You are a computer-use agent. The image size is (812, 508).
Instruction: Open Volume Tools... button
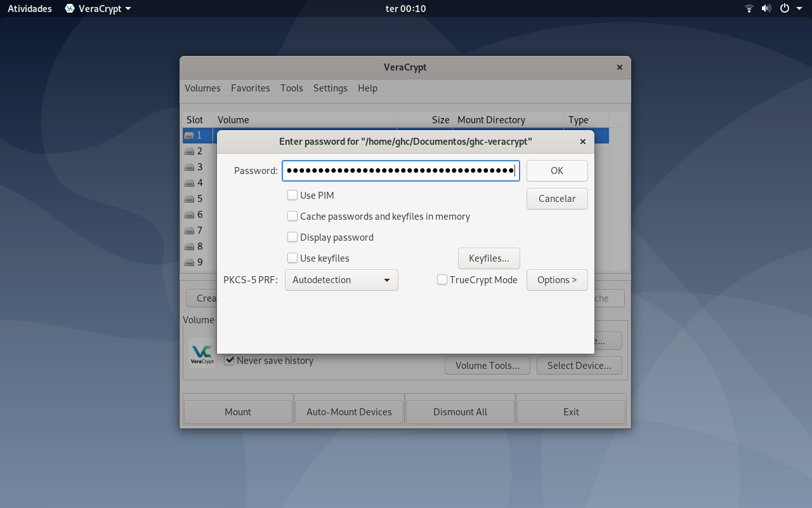(x=488, y=365)
